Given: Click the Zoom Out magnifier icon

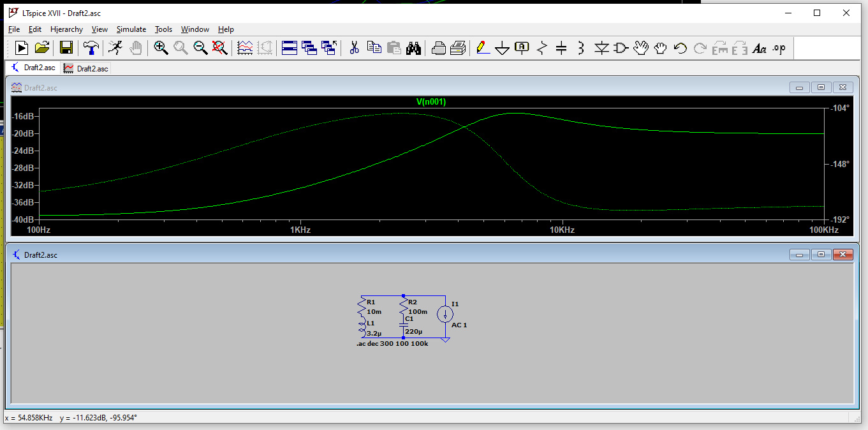Looking at the screenshot, I should (x=200, y=48).
